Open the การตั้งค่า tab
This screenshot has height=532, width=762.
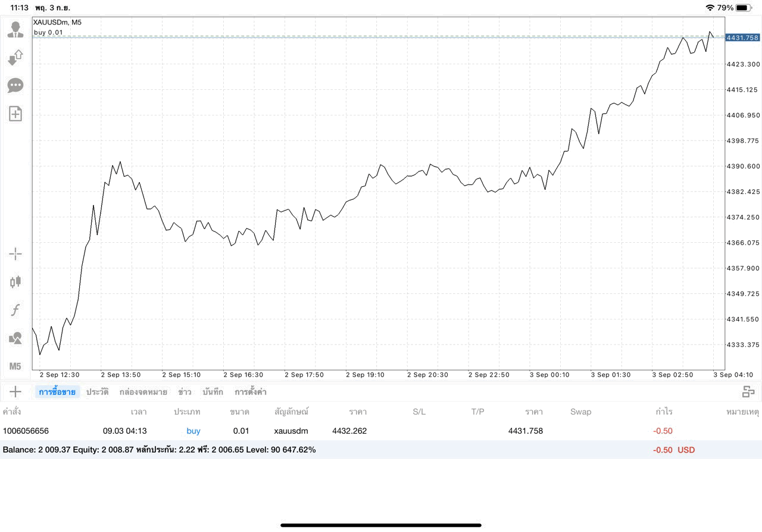coord(251,392)
